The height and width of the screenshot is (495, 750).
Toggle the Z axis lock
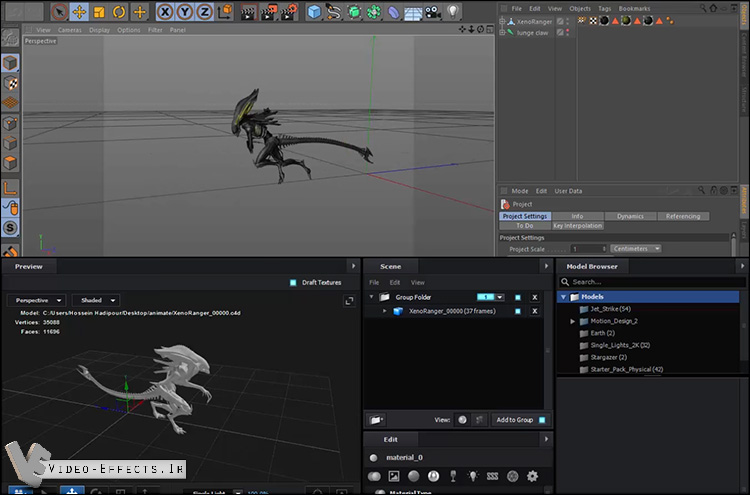click(x=205, y=12)
